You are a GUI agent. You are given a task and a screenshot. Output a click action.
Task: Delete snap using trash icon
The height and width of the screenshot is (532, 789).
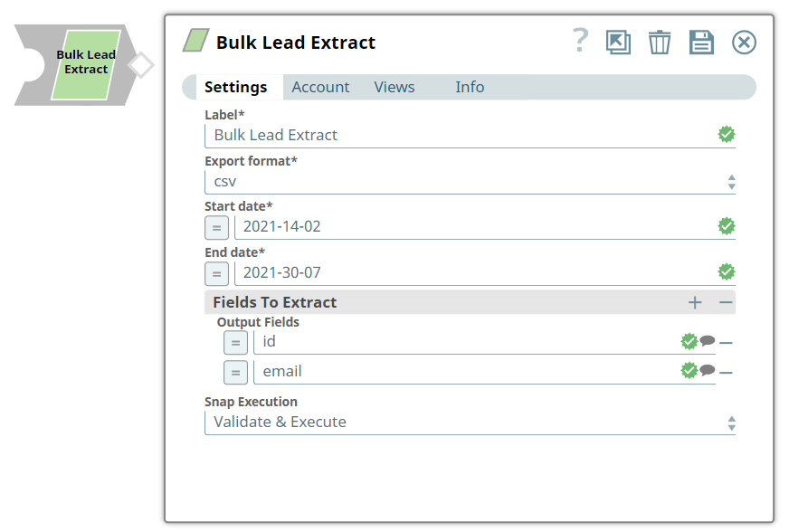[660, 43]
